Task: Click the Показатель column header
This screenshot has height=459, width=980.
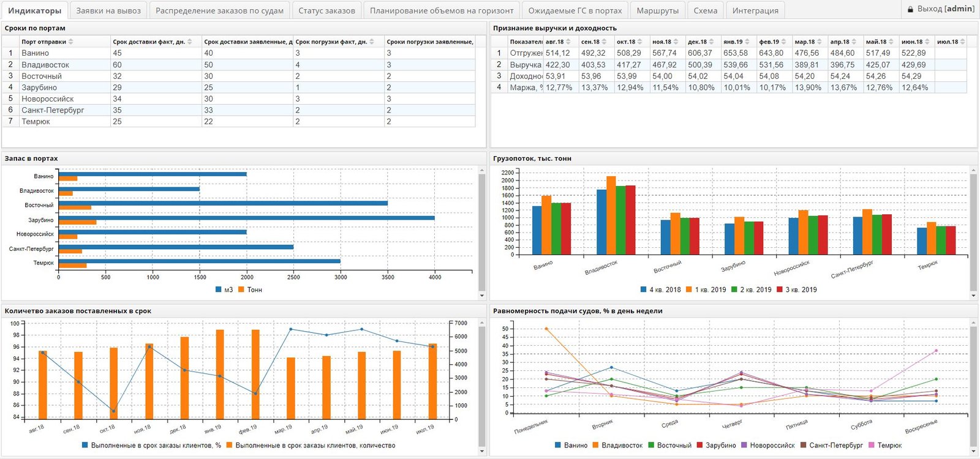Action: pos(526,42)
